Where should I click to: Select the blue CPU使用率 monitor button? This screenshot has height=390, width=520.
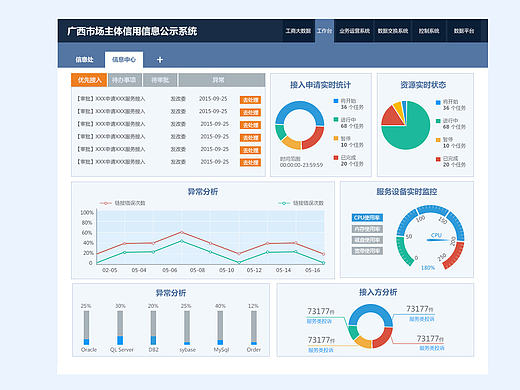pyautogui.click(x=367, y=218)
